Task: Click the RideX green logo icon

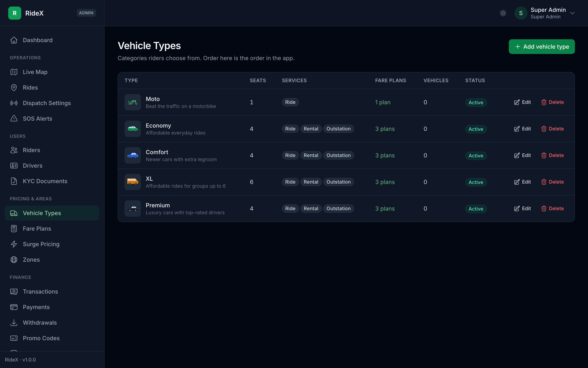Action: [14, 13]
